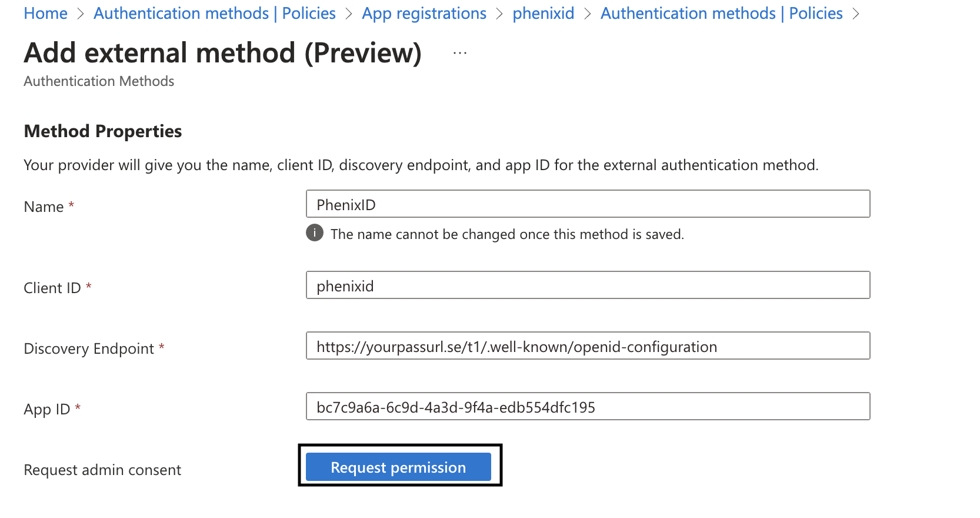
Task: Focus the Name input field
Action: click(x=588, y=204)
